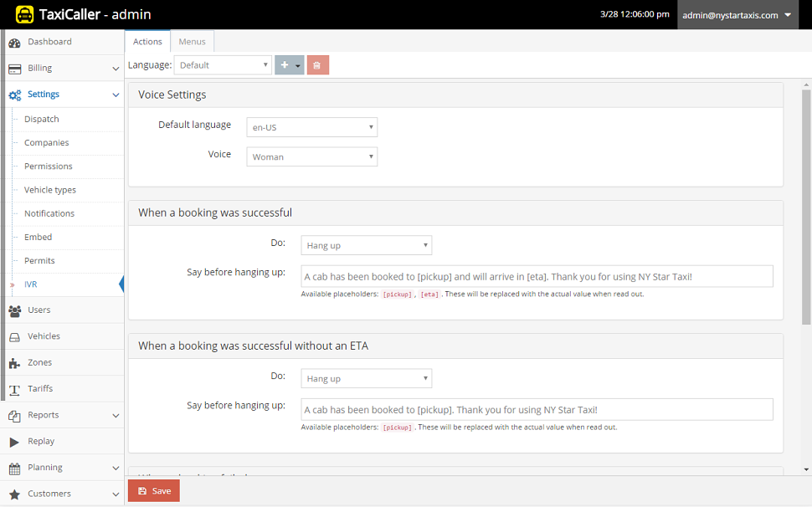Open the en-US language dropdown arrow
Viewport: 812px width, 507px height.
(371, 126)
